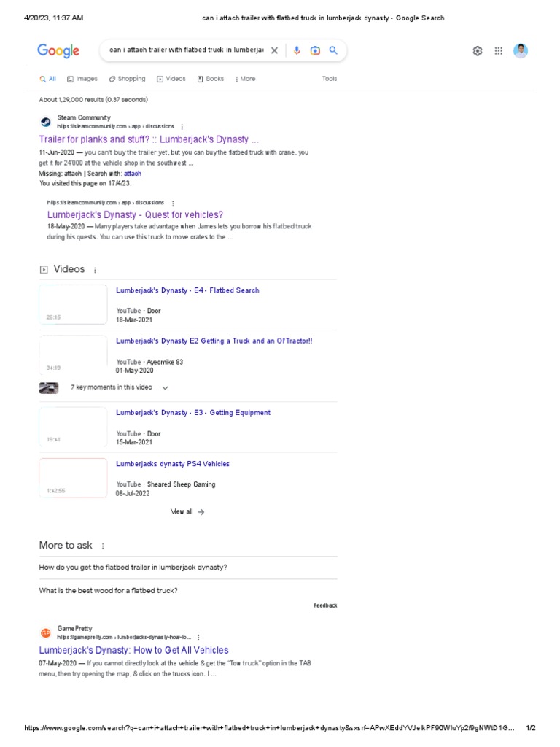
Task: Switch to the Images tab
Action: click(x=82, y=79)
